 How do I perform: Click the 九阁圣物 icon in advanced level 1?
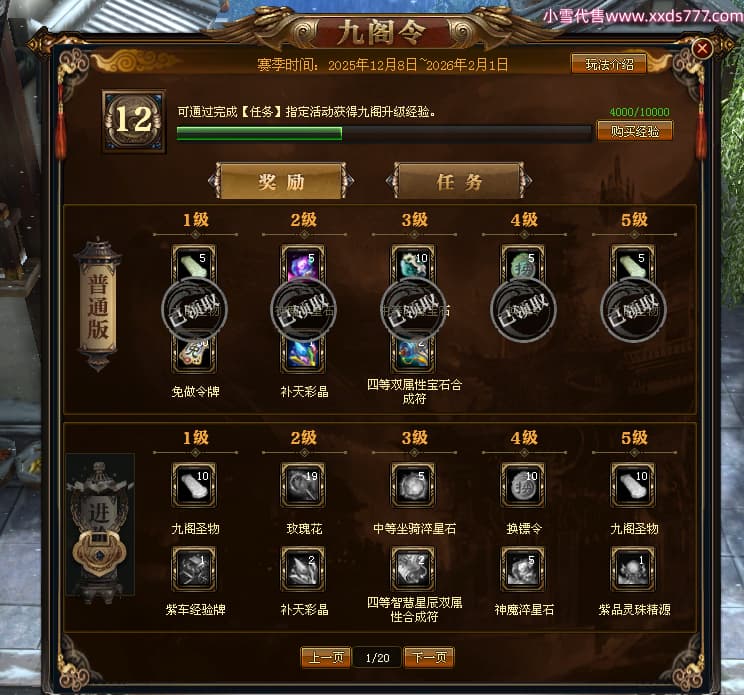194,485
